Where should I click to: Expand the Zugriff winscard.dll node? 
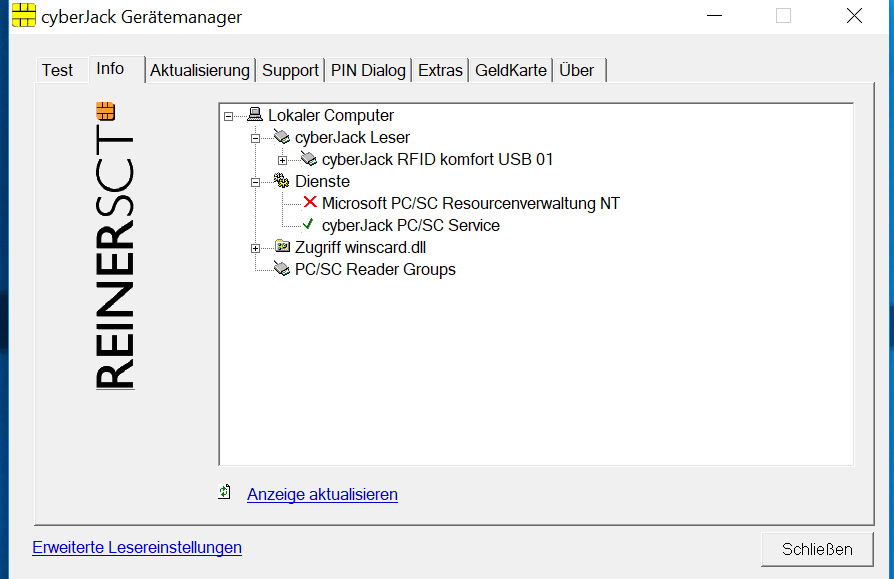(x=255, y=248)
